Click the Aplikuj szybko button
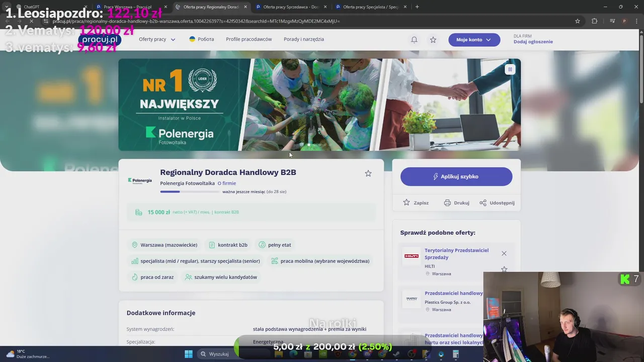The image size is (644, 362). pos(456,176)
